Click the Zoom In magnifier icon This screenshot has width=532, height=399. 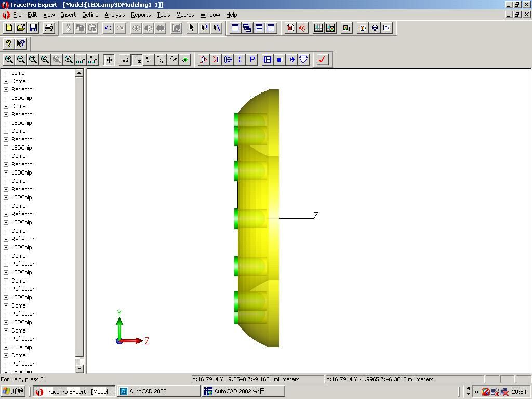click(x=9, y=60)
